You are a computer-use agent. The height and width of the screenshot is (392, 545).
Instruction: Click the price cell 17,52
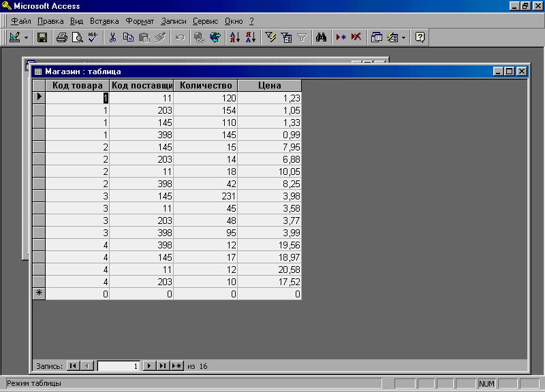(x=269, y=282)
